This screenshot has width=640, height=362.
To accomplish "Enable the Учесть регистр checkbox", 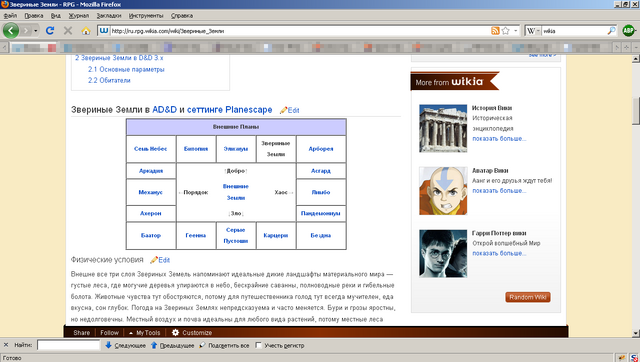I will (x=258, y=345).
